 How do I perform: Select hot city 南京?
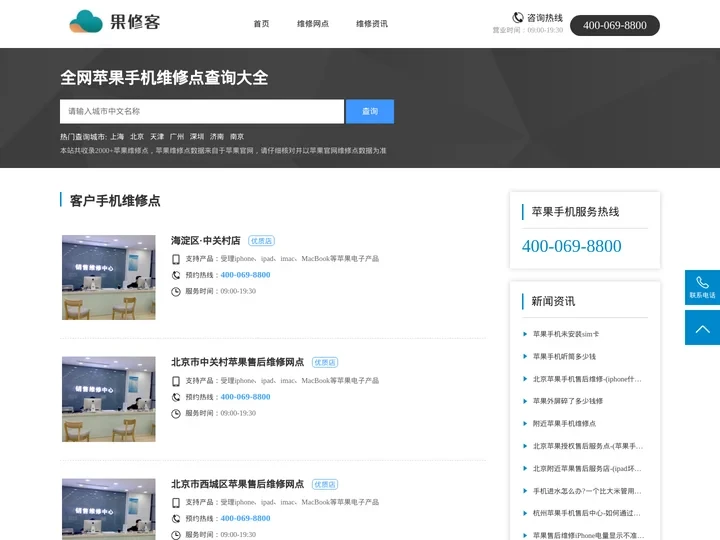pos(237,136)
